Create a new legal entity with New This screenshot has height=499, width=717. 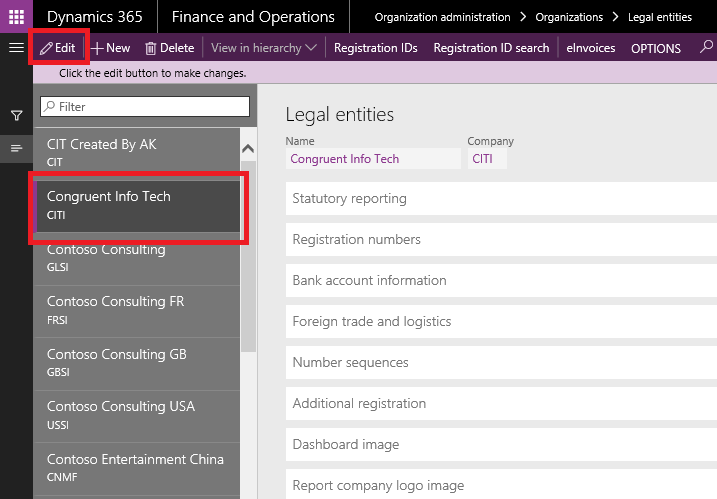111,48
